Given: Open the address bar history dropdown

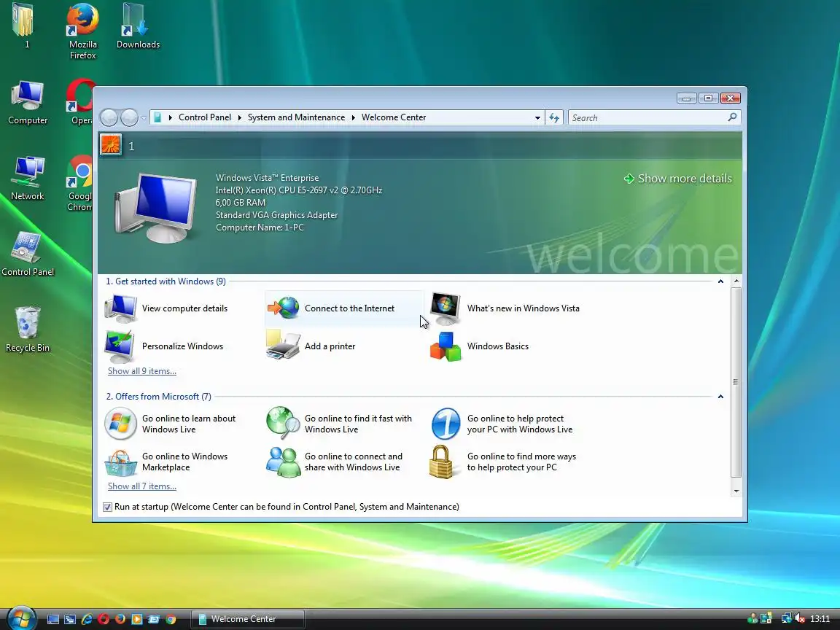Looking at the screenshot, I should [537, 118].
